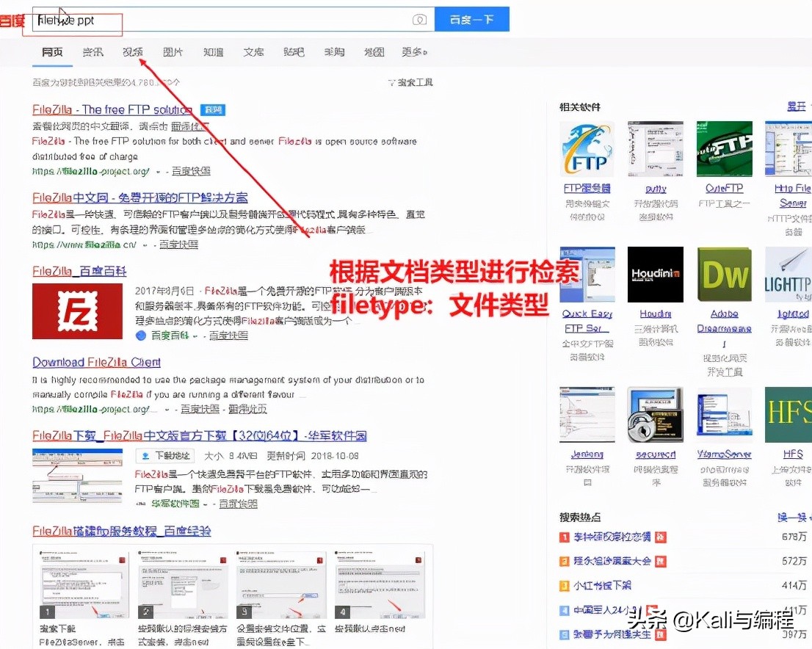Click the 官网 badge beside FileZilla result

point(213,110)
